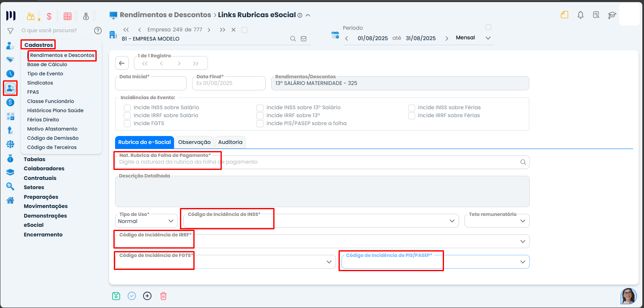Click the envelope icon beside company name
The height and width of the screenshot is (308, 644).
point(304,38)
